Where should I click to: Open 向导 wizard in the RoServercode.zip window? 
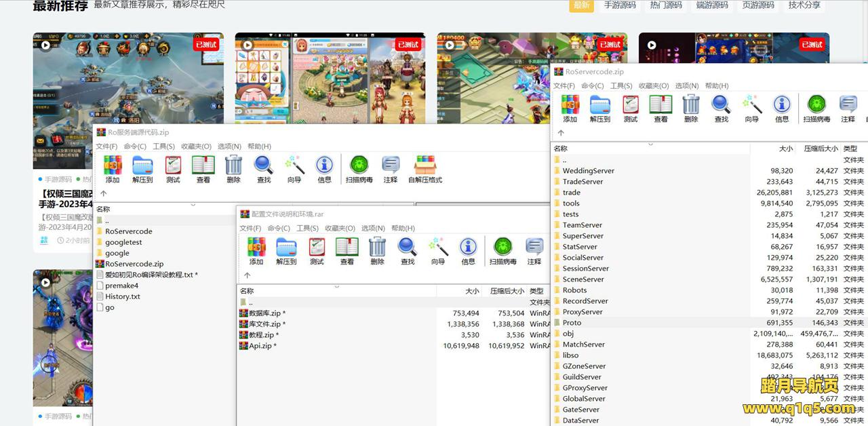pyautogui.click(x=751, y=108)
